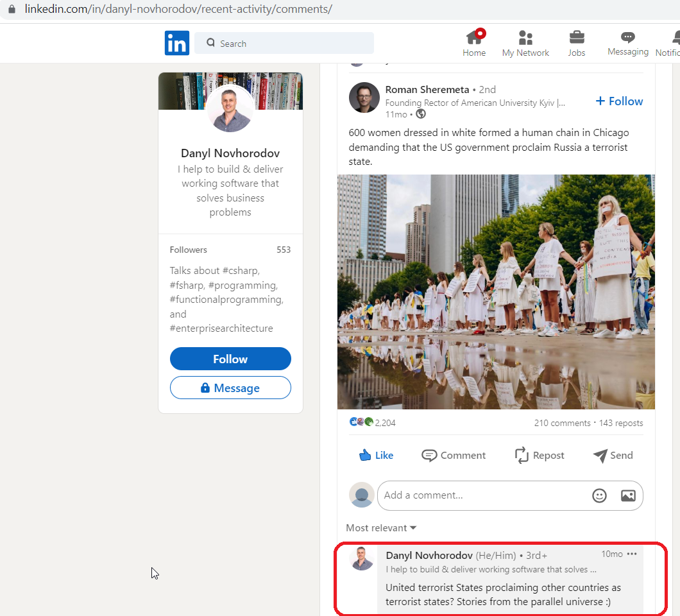The image size is (680, 616).
Task: Click the Followers 553 row
Action: [x=230, y=250]
